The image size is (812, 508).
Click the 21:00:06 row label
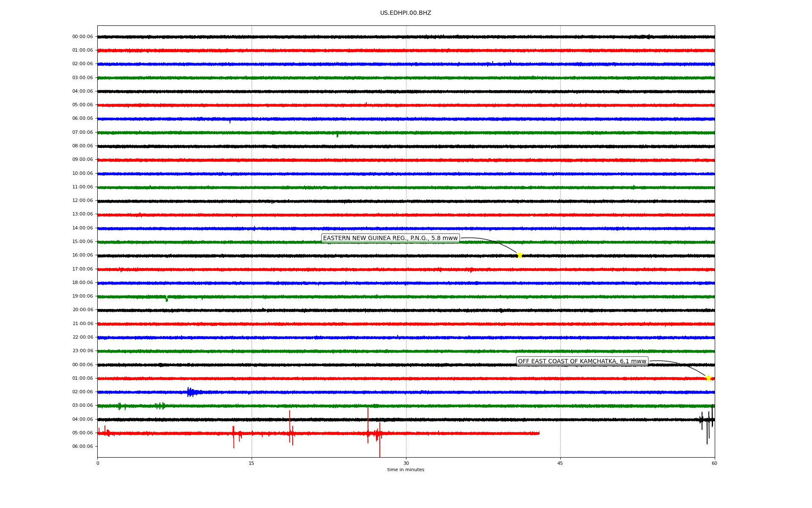point(82,324)
